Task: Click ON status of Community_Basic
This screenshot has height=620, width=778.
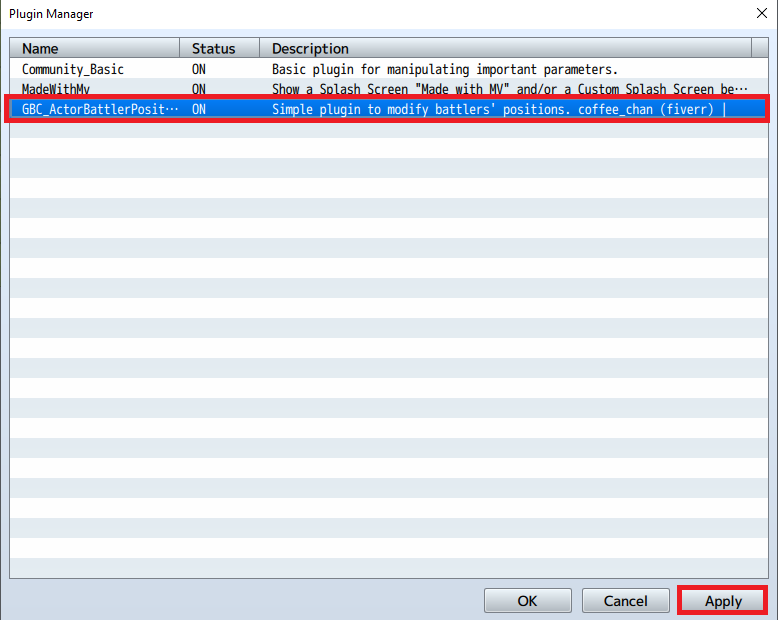Action: tap(199, 69)
